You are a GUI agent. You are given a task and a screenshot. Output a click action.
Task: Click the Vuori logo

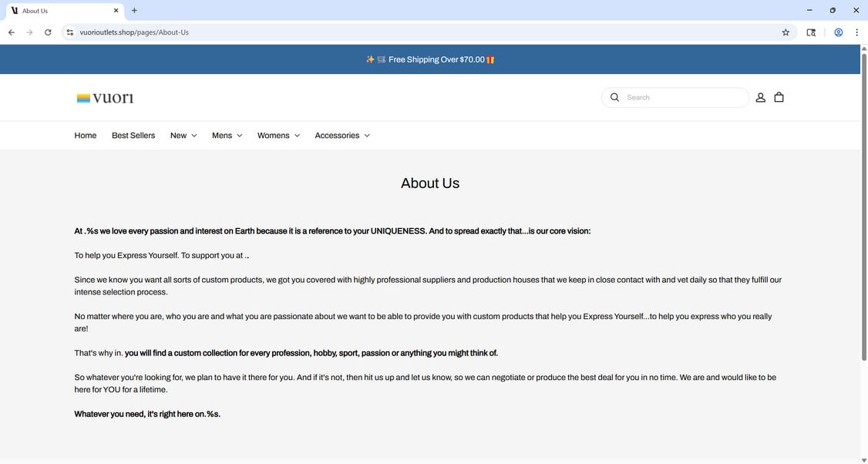tap(105, 98)
